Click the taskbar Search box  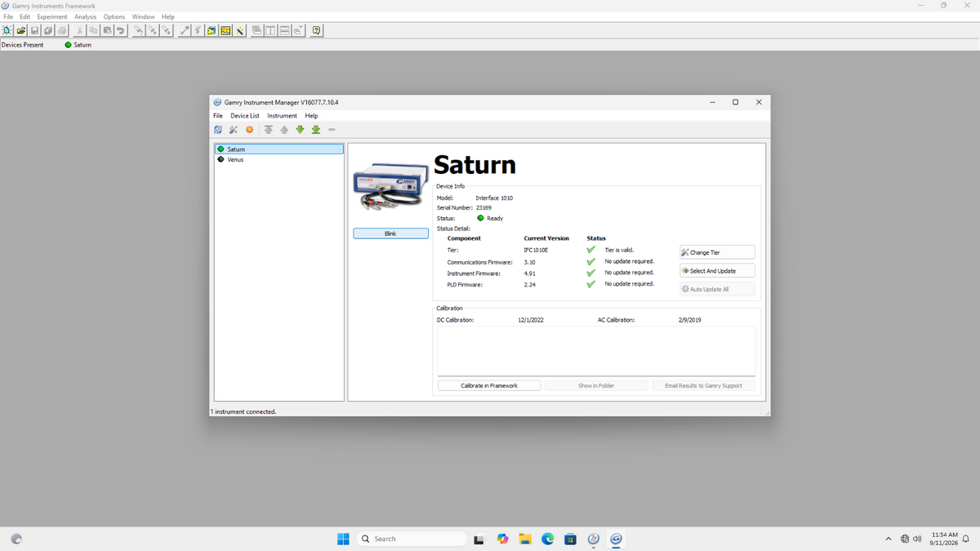tap(410, 539)
